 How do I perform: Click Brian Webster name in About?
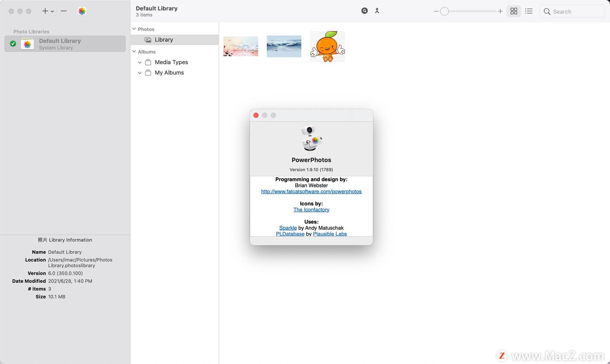point(311,185)
